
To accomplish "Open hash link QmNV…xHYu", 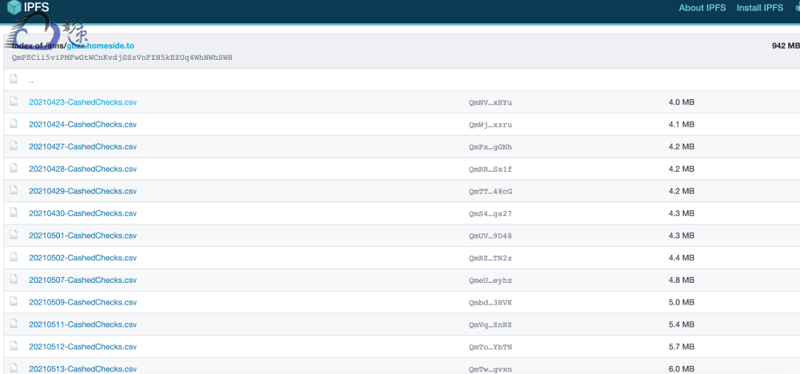I will [490, 103].
